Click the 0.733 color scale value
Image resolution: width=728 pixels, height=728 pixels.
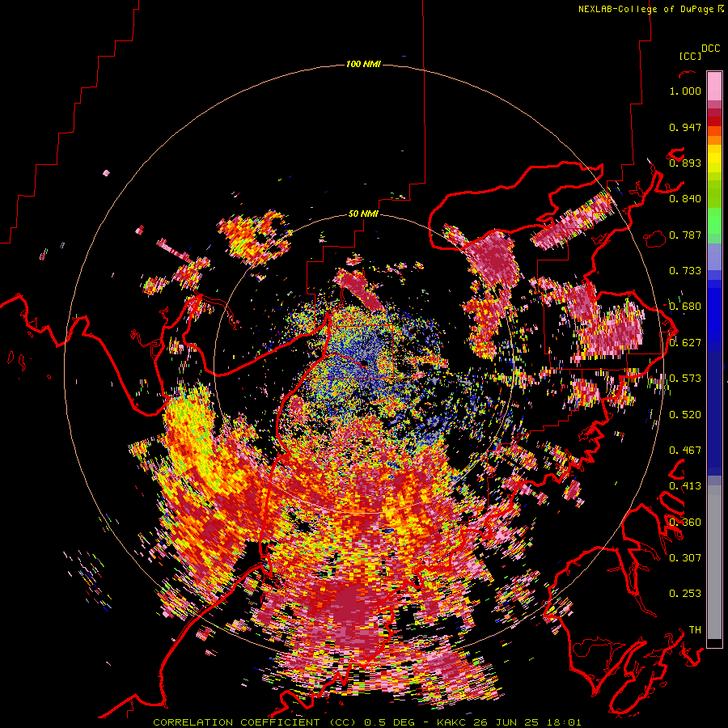coord(685,271)
